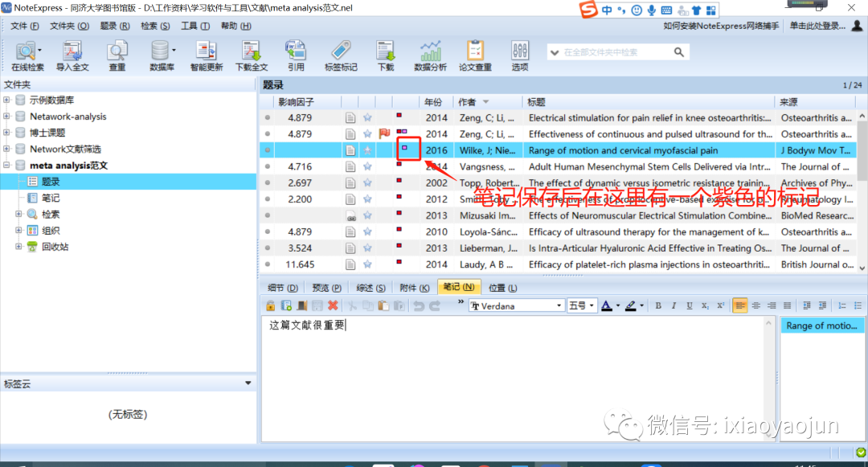This screenshot has width=868, height=467.
Task: Run the 查重 duplicate check tool
Action: click(x=117, y=56)
